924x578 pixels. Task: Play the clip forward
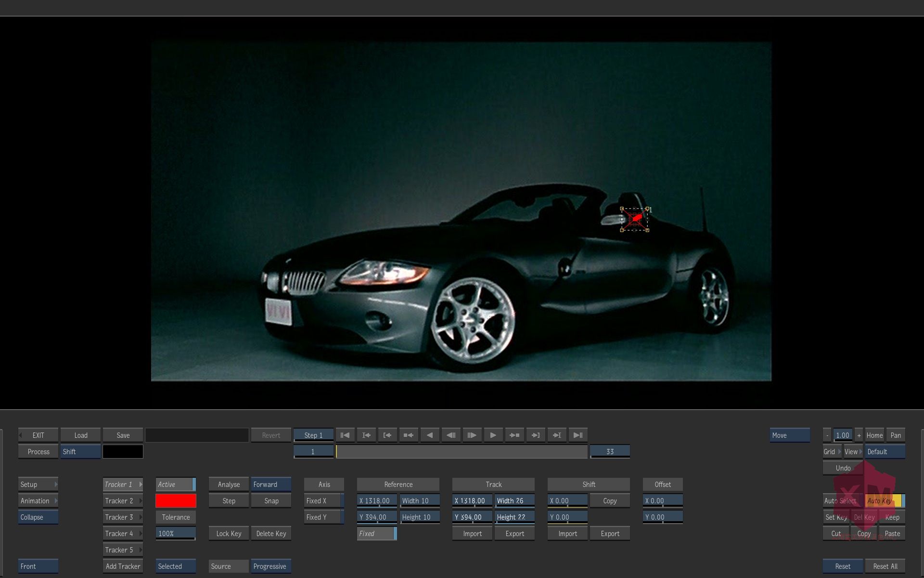[x=493, y=435]
